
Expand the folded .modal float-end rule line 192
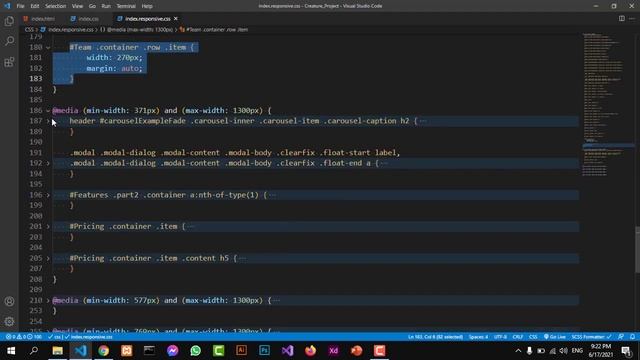point(48,163)
